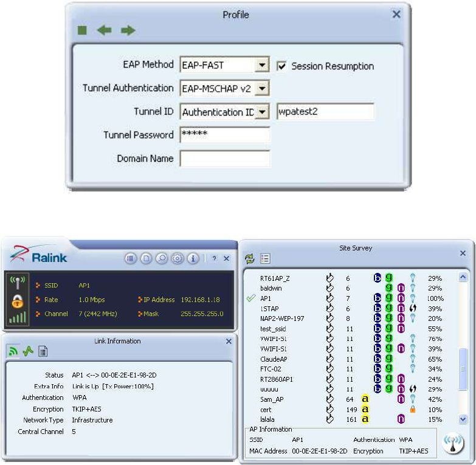Open help question mark in Ralink bar
Screen dimensions: 476x465
pos(215,258)
